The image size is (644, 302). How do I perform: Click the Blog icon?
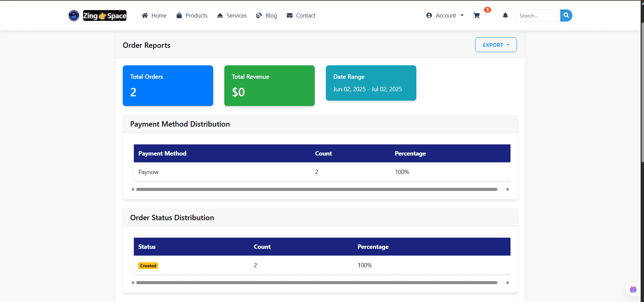[x=259, y=15]
